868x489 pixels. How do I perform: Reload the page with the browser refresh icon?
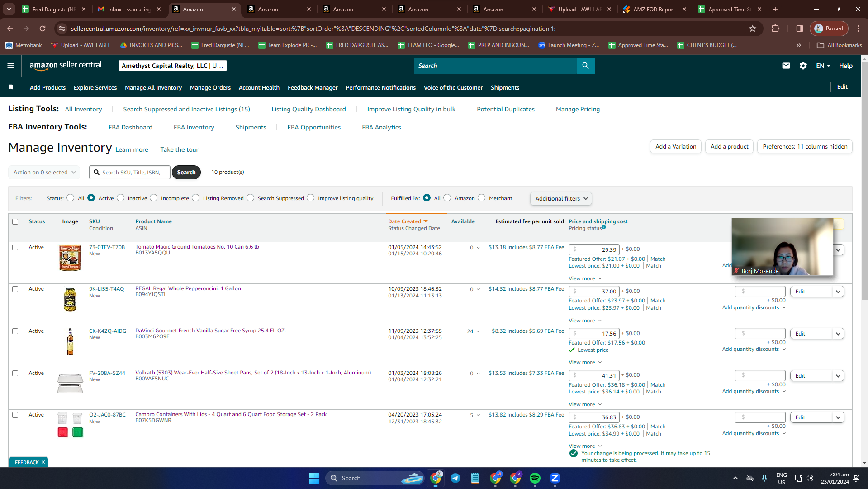pyautogui.click(x=43, y=29)
